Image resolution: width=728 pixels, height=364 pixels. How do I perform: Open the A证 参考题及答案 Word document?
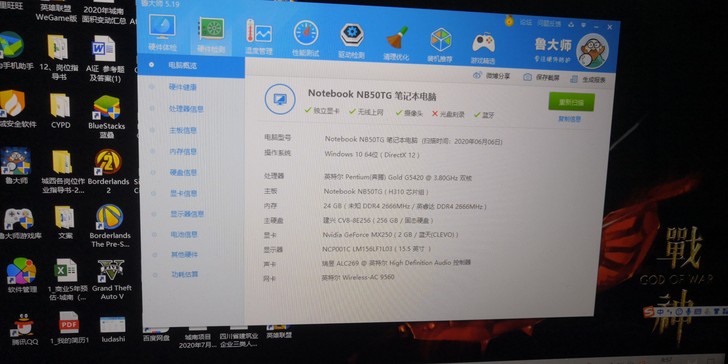click(x=105, y=59)
